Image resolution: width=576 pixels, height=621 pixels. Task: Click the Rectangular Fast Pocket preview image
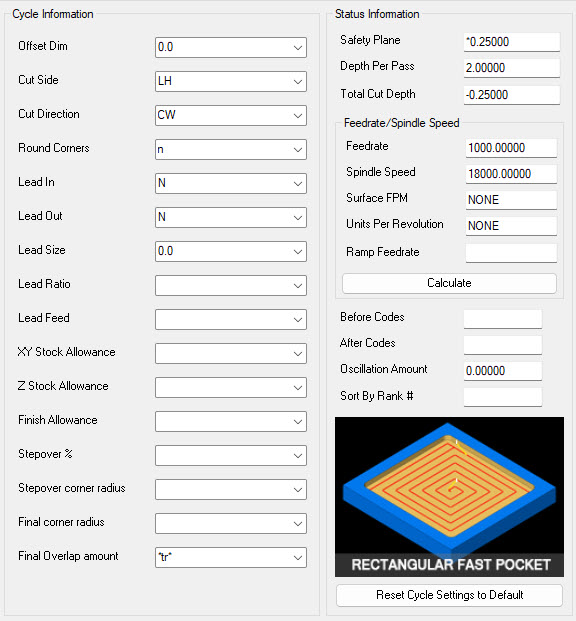449,497
